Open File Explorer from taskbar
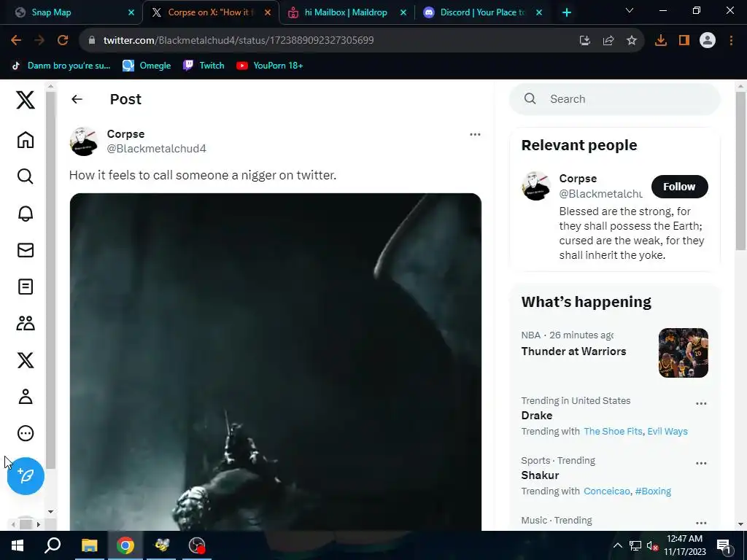 (x=89, y=545)
